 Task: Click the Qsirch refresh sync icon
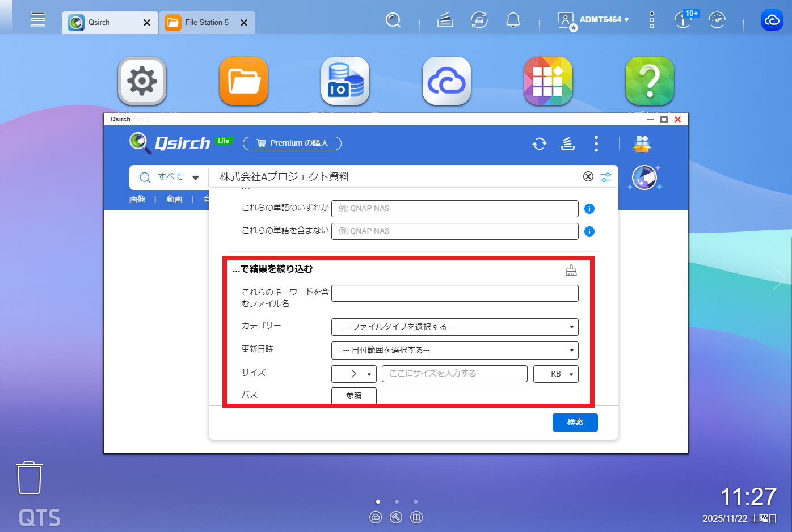coord(539,144)
